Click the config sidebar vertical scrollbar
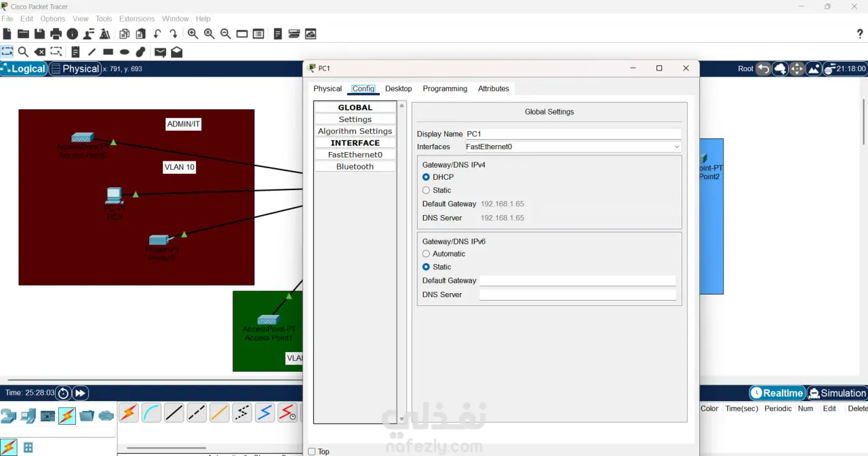This screenshot has height=456, width=868. [x=401, y=263]
